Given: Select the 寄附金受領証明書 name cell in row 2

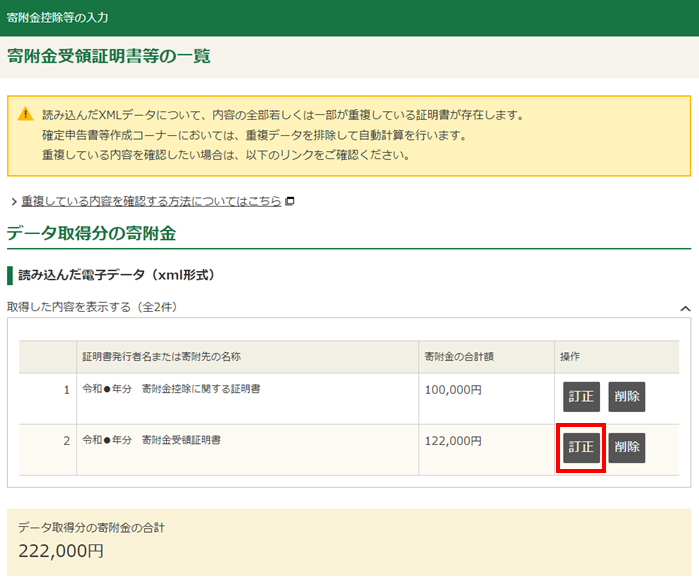Looking at the screenshot, I should [152, 440].
